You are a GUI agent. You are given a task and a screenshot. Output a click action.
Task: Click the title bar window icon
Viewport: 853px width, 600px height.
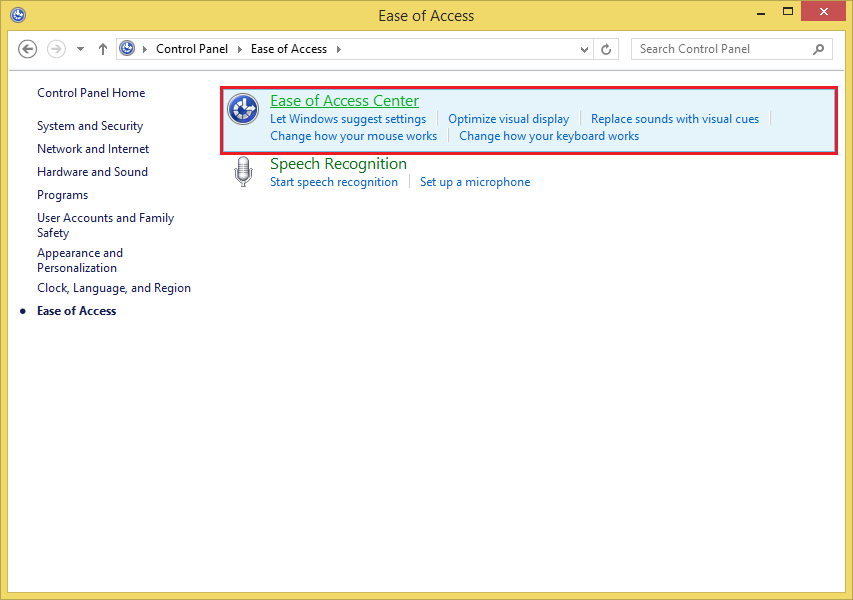18,15
